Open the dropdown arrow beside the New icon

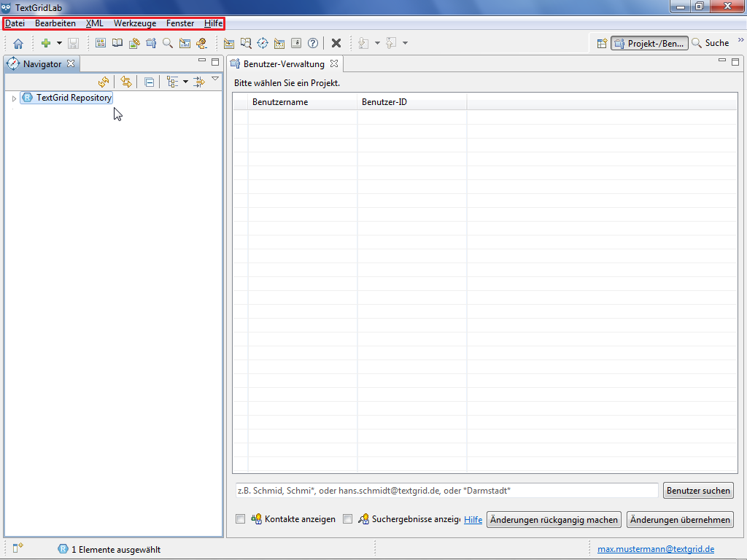(59, 44)
